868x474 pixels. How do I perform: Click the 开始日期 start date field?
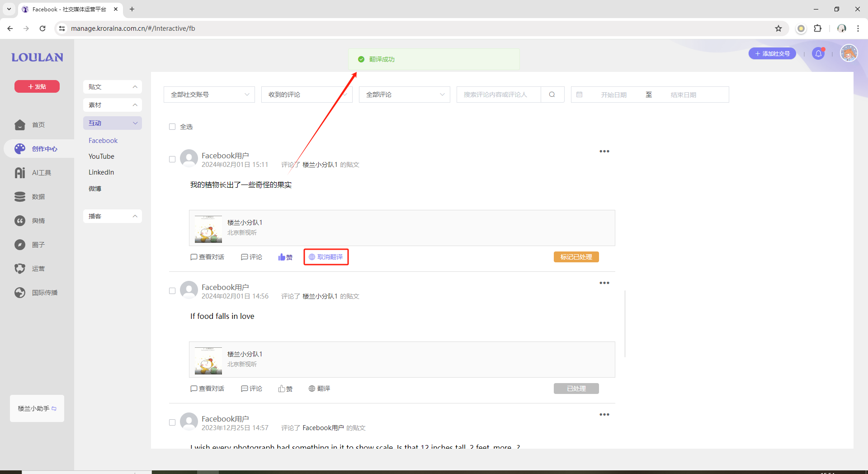point(613,95)
